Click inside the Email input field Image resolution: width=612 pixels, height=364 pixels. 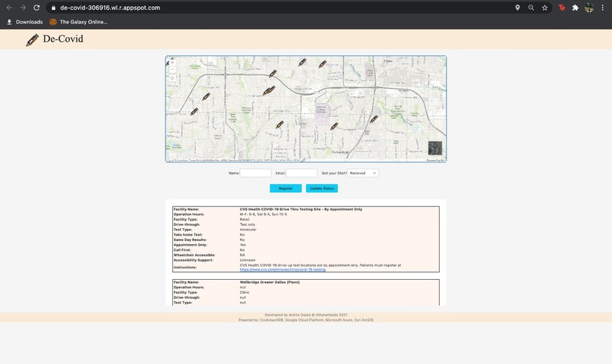point(301,173)
